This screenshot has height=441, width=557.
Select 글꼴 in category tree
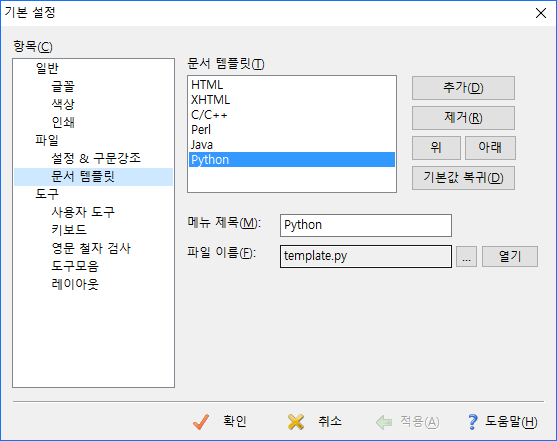pyautogui.click(x=63, y=86)
